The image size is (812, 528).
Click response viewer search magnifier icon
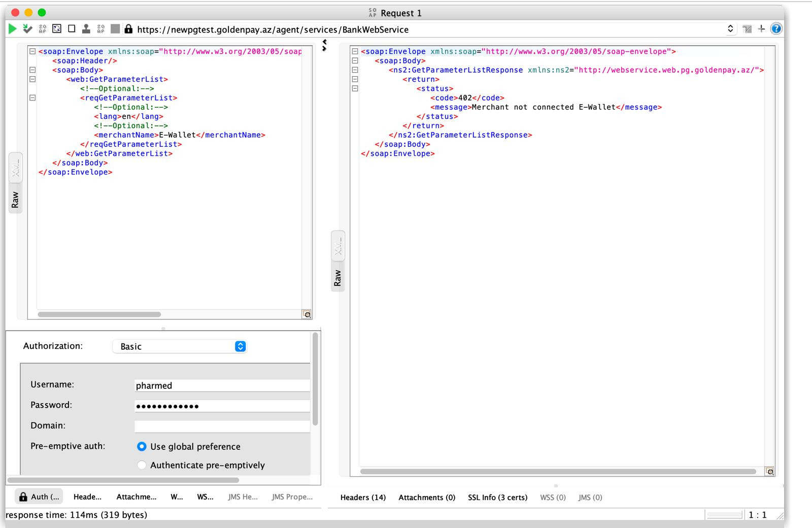pos(770,472)
